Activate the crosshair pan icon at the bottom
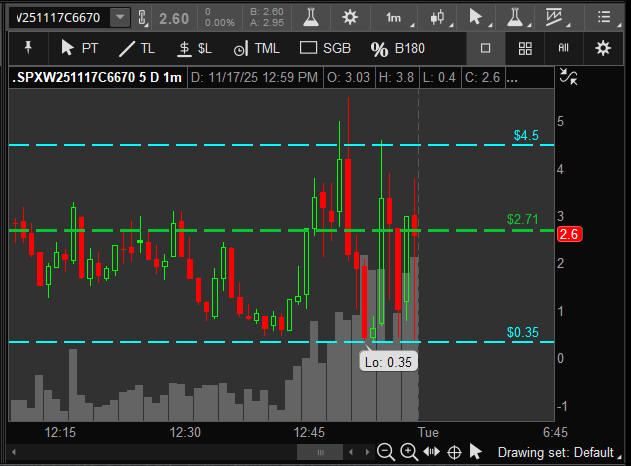 point(454,452)
